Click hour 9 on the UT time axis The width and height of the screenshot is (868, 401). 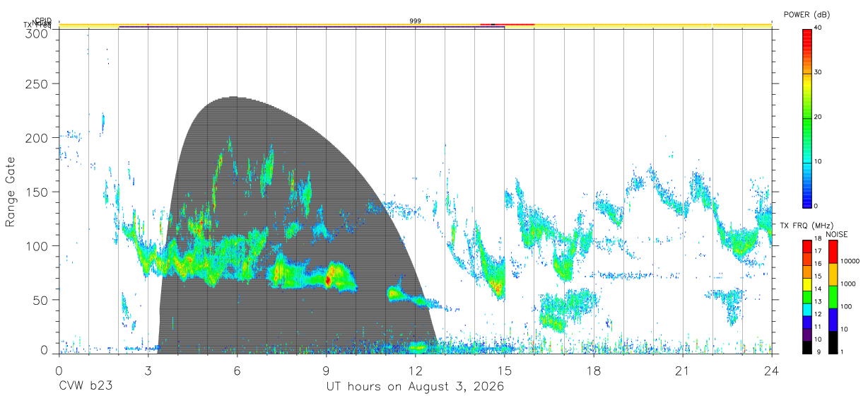(x=326, y=371)
